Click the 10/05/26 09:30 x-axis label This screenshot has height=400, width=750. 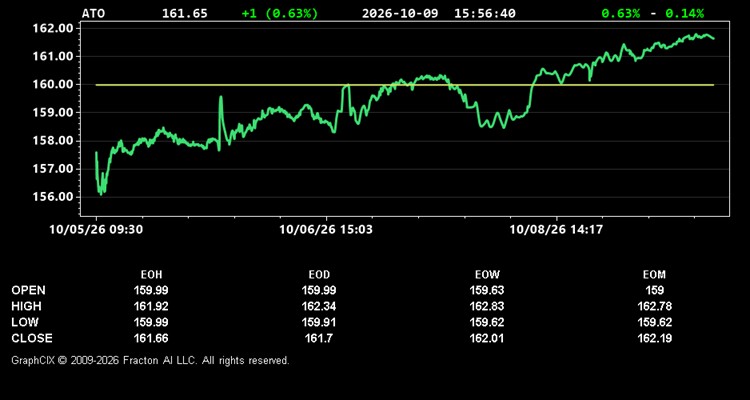[96, 230]
